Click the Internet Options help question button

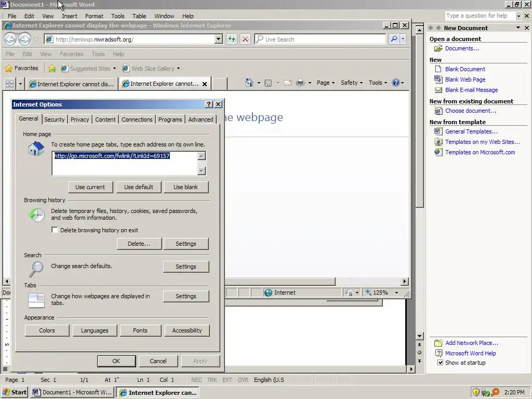209,104
